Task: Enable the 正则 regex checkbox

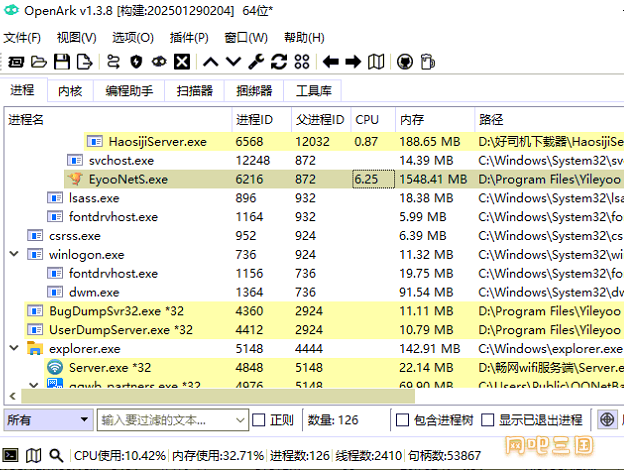Action: [259, 420]
